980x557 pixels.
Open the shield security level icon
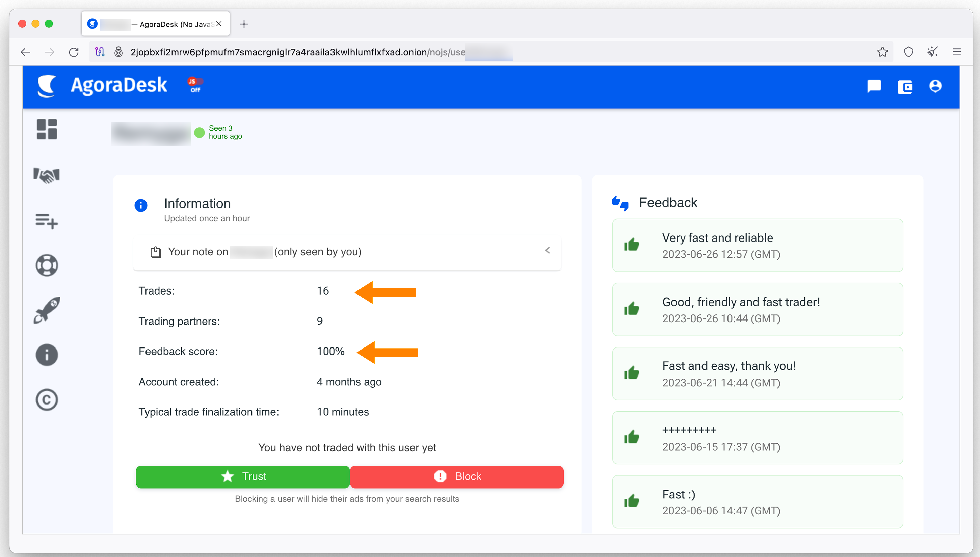pyautogui.click(x=909, y=52)
